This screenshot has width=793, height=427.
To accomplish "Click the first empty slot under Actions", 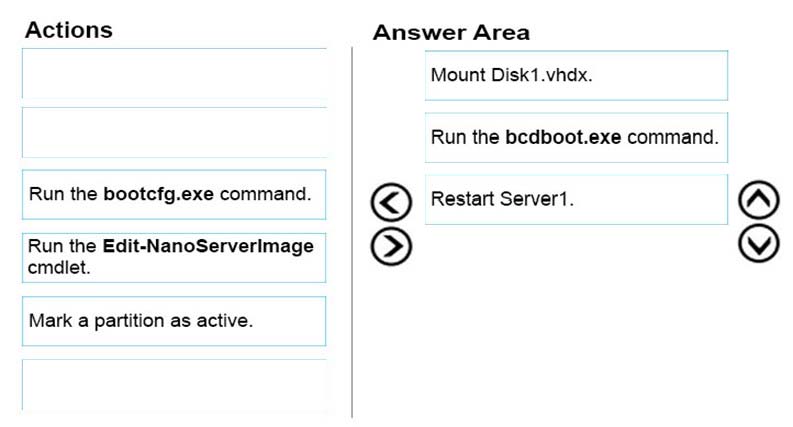I will coord(174,73).
